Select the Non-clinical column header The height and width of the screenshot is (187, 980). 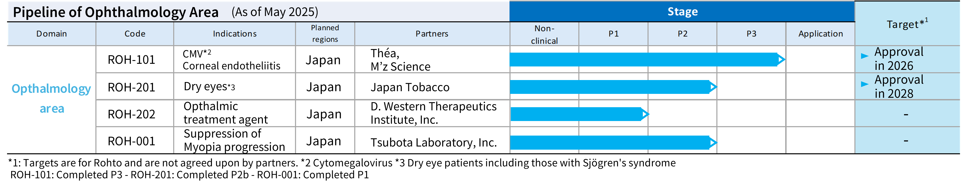click(544, 34)
